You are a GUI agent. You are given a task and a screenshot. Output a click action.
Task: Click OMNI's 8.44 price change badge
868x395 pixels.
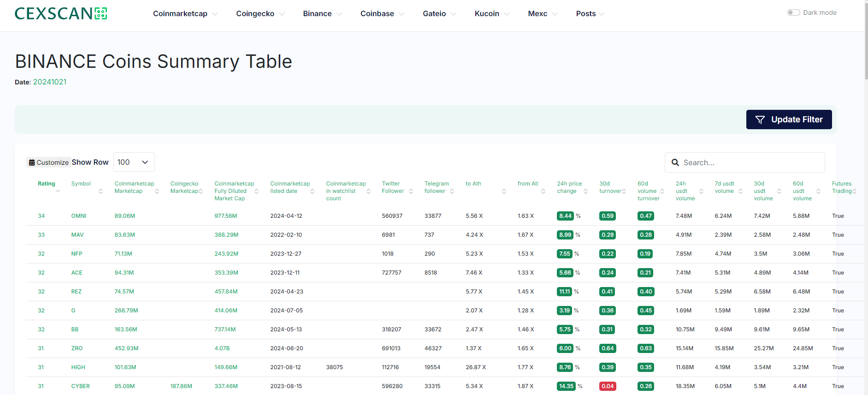(x=565, y=216)
